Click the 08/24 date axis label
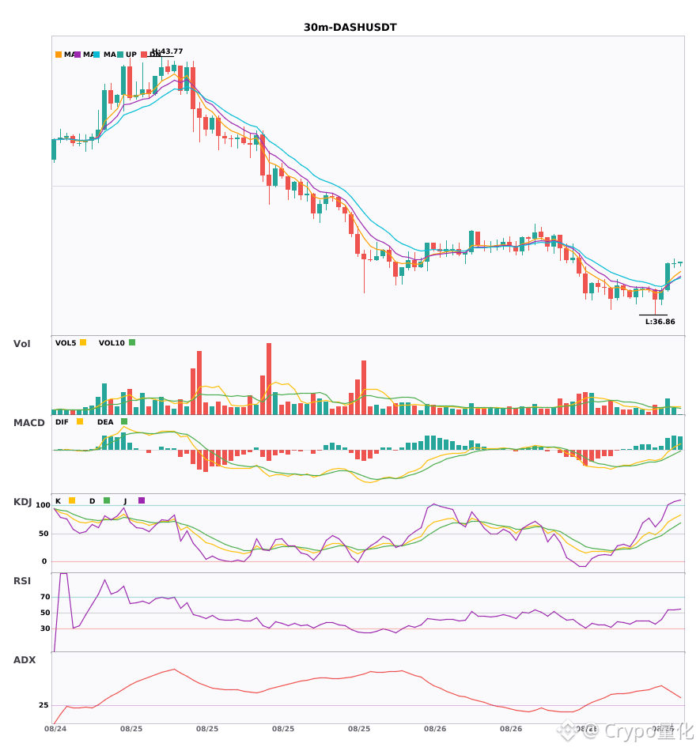 pos(55,729)
